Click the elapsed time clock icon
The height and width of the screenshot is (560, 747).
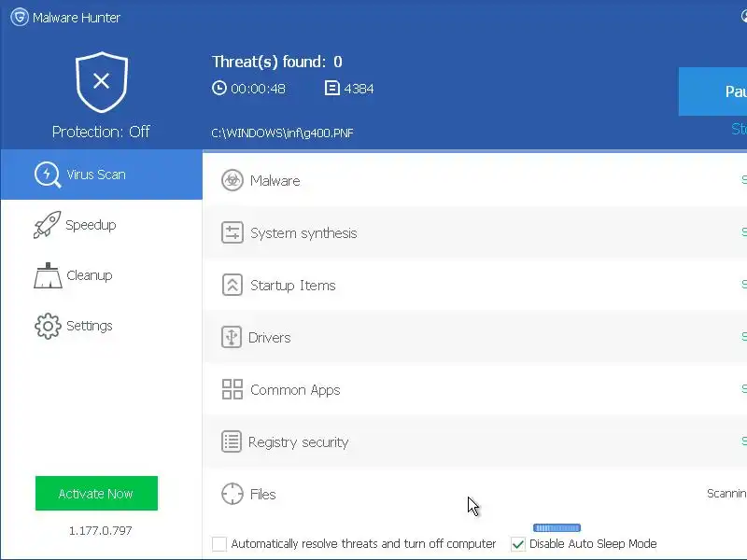point(219,88)
